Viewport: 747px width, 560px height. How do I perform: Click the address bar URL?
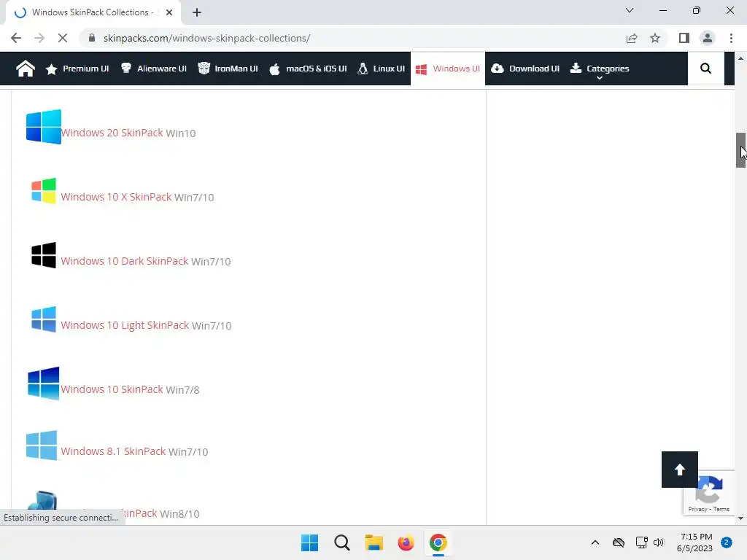pyautogui.click(x=206, y=38)
